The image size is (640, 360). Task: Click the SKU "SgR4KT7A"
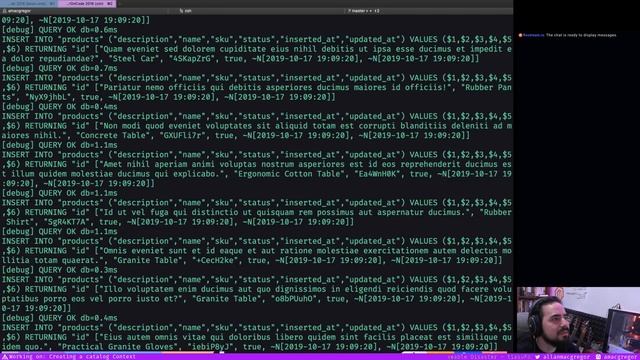click(66, 222)
